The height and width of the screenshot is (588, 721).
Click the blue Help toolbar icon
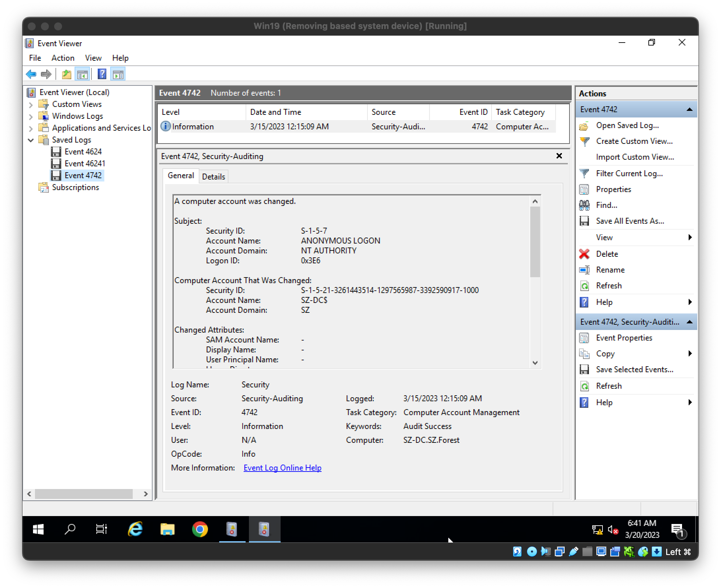point(102,74)
